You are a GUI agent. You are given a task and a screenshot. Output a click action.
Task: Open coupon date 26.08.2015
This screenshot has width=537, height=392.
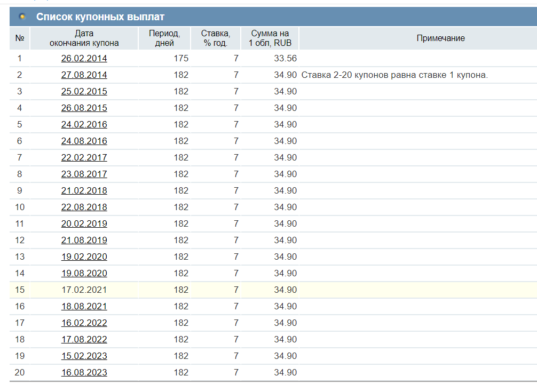tap(84, 108)
